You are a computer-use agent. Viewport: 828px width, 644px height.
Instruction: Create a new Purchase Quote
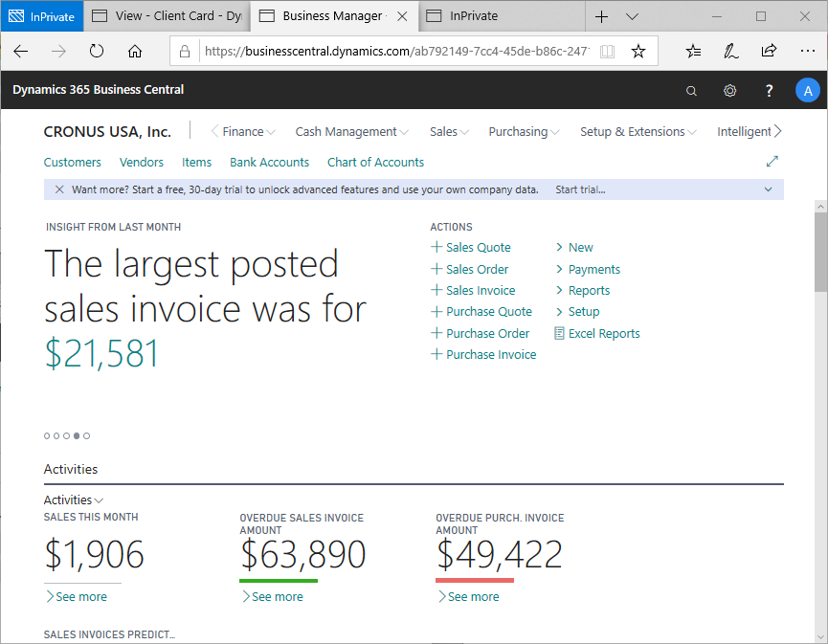(481, 311)
